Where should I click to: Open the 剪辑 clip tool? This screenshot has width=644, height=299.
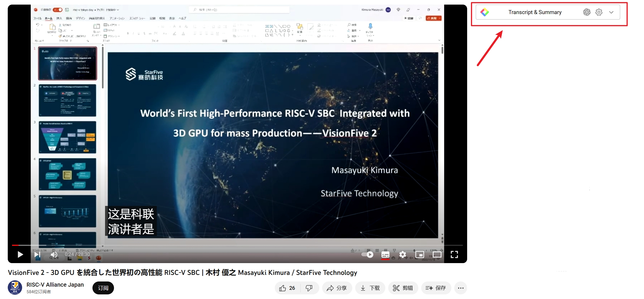(x=403, y=288)
